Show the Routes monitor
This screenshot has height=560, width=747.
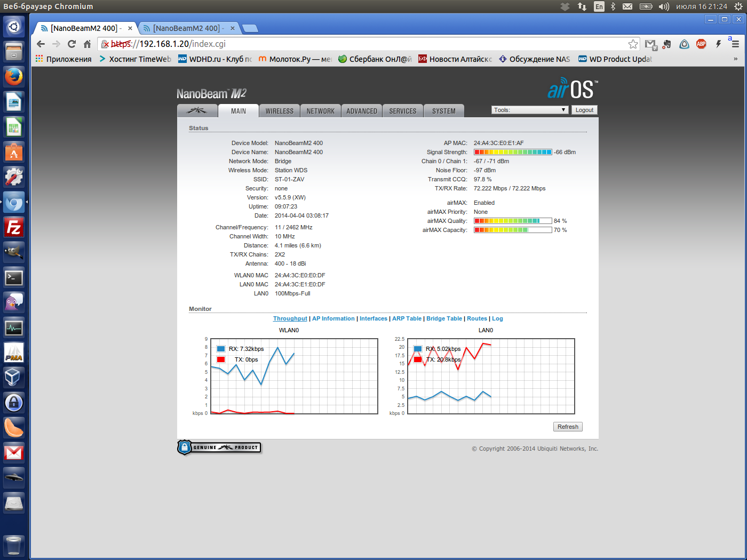[x=477, y=318]
